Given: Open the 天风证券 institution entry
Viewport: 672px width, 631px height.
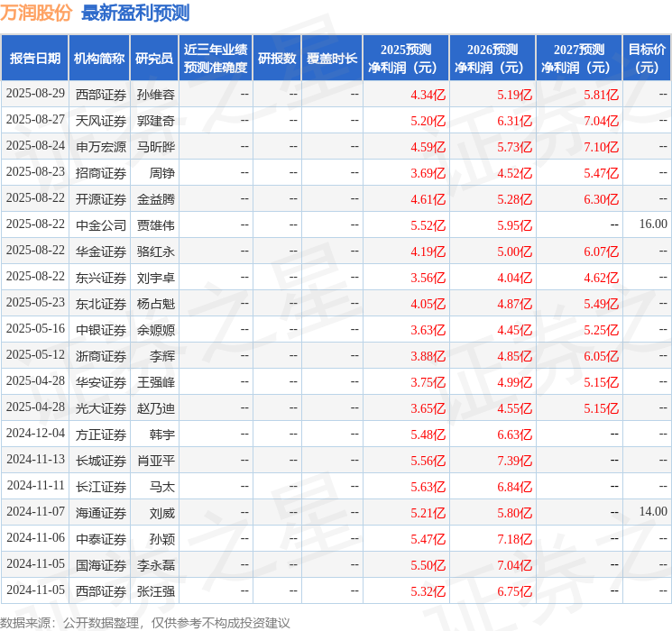Looking at the screenshot, I should pyautogui.click(x=101, y=120).
